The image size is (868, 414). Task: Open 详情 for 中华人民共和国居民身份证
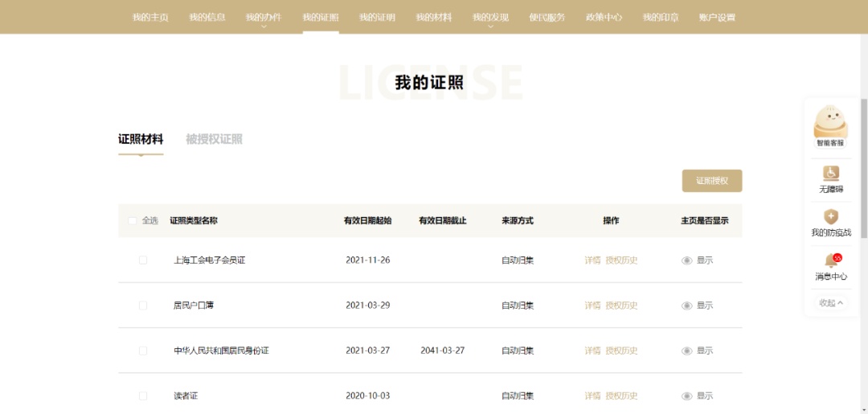592,351
